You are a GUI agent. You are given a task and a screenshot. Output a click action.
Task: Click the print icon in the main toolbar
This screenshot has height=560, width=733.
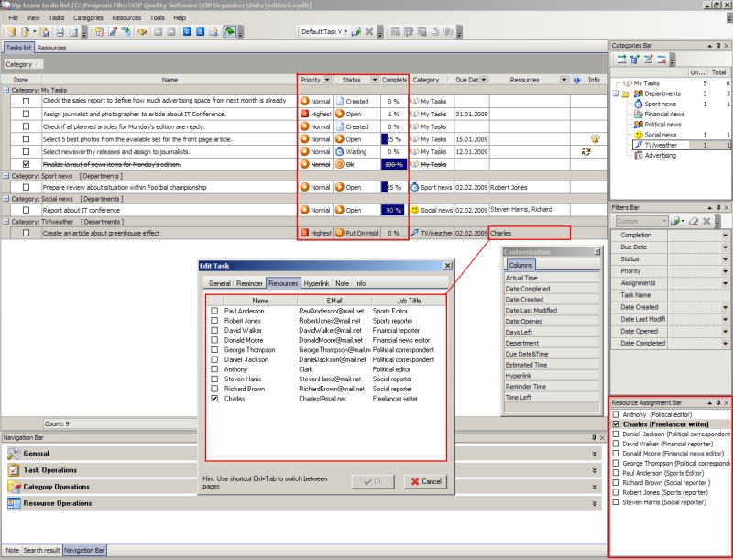click(x=60, y=32)
